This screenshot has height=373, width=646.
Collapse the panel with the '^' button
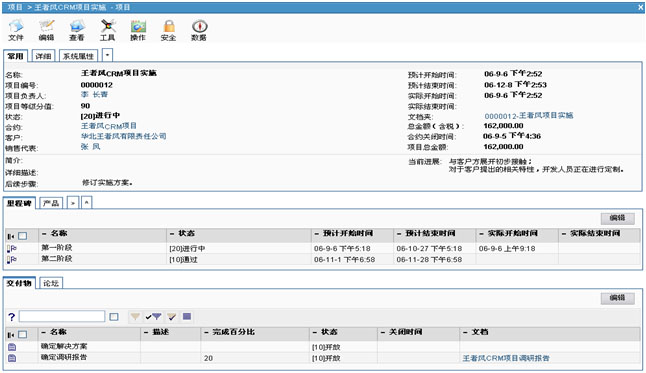[x=87, y=203]
